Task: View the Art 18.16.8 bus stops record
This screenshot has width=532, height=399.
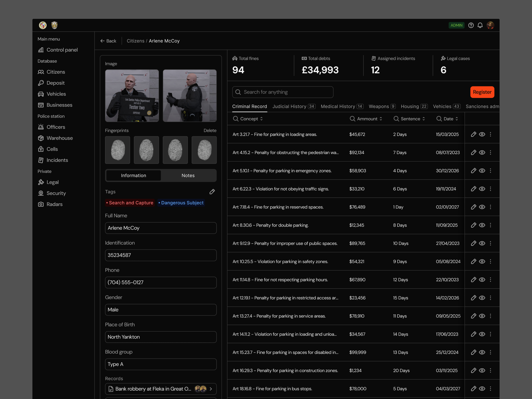Action: pyautogui.click(x=482, y=388)
